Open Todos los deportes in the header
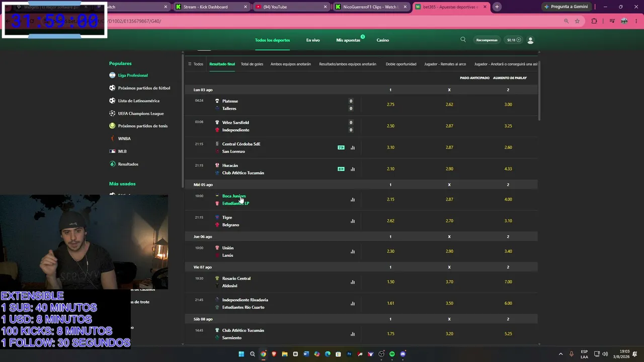The width and height of the screenshot is (644, 362). 272,40
